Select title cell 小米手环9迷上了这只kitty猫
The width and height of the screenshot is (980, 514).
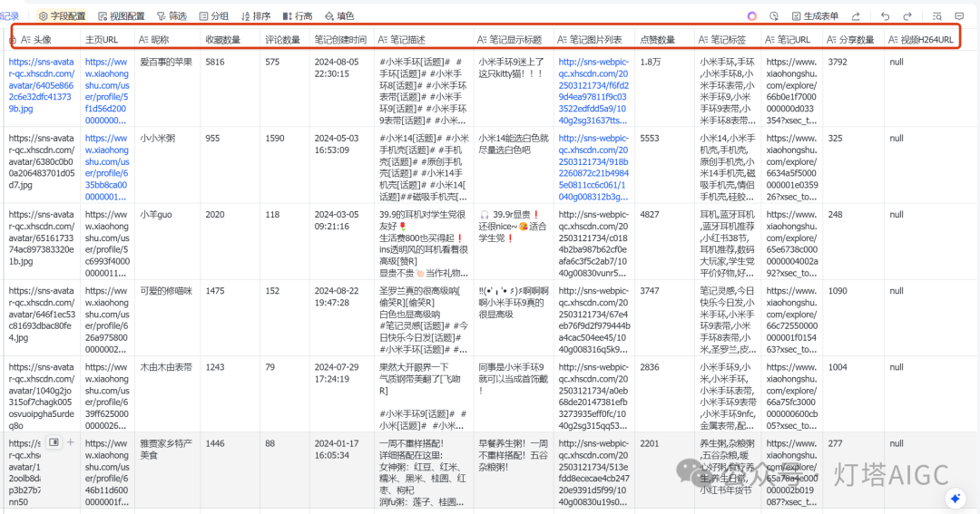(513, 88)
